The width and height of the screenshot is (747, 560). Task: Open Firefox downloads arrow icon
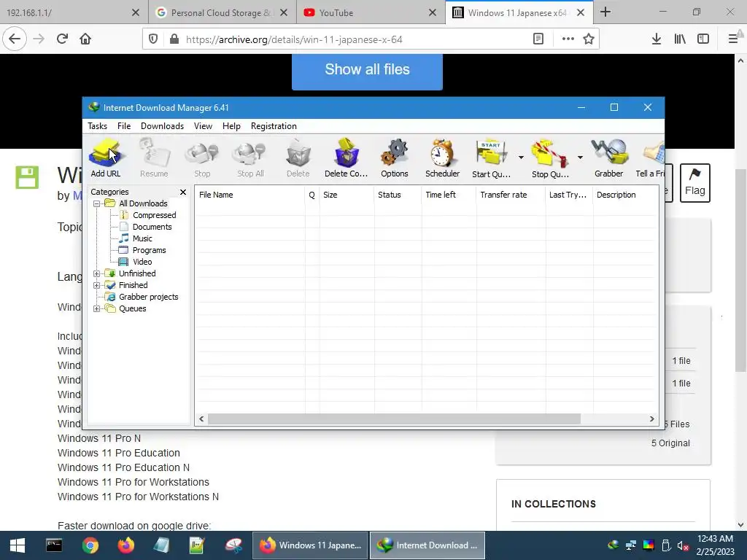(657, 39)
